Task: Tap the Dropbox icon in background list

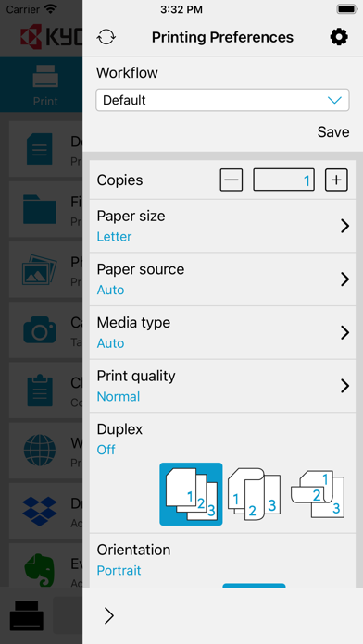Action: [x=40, y=511]
